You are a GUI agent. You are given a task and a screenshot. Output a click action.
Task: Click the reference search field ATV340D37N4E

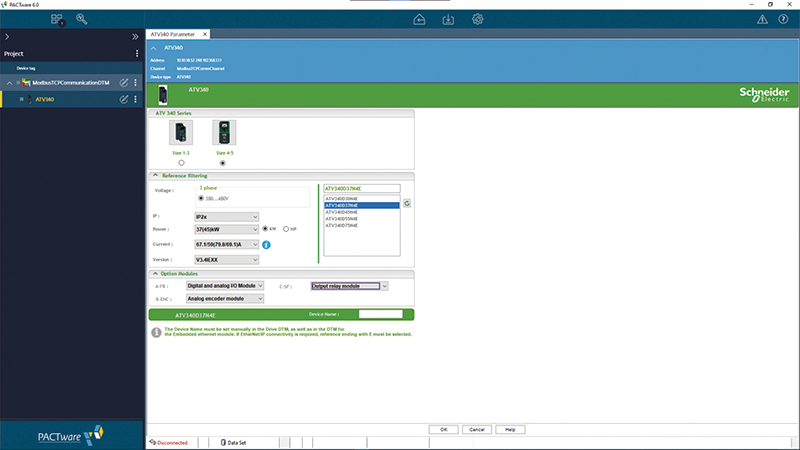pos(362,189)
